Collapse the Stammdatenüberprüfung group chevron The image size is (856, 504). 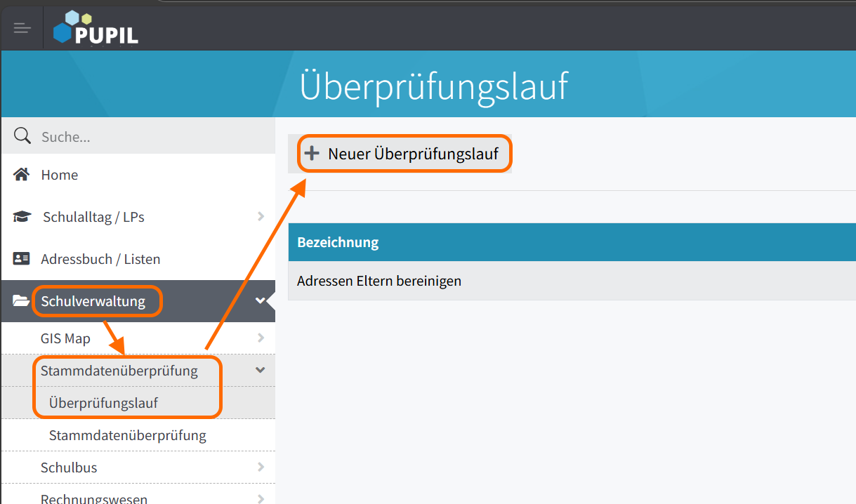261,370
